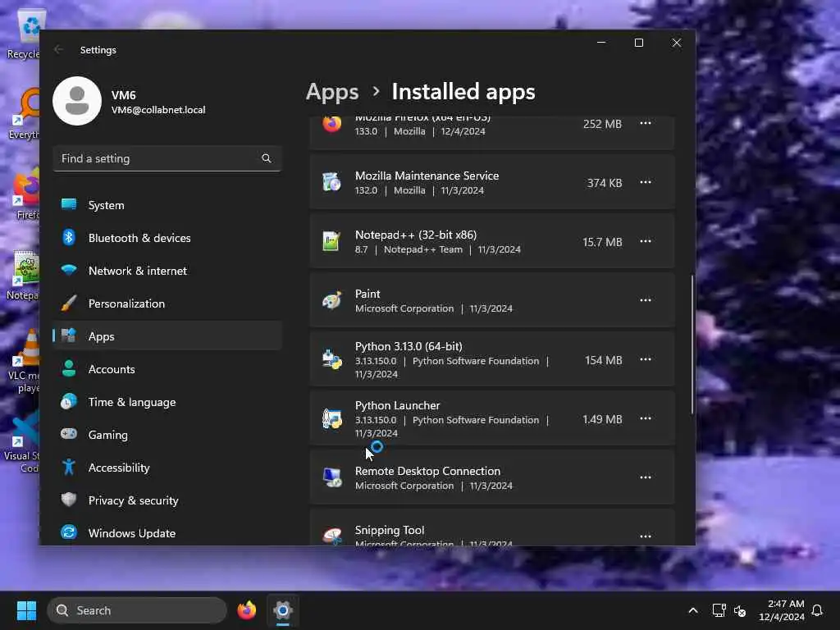Click the Windows Update refresh icon
Image resolution: width=840 pixels, height=630 pixels.
click(69, 532)
